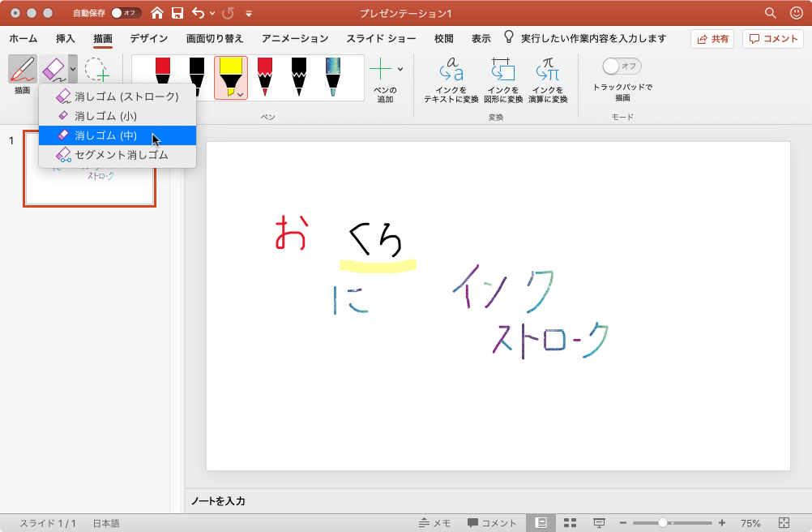
Task: Open the Add Pen dropdown arrow
Action: pyautogui.click(x=400, y=69)
